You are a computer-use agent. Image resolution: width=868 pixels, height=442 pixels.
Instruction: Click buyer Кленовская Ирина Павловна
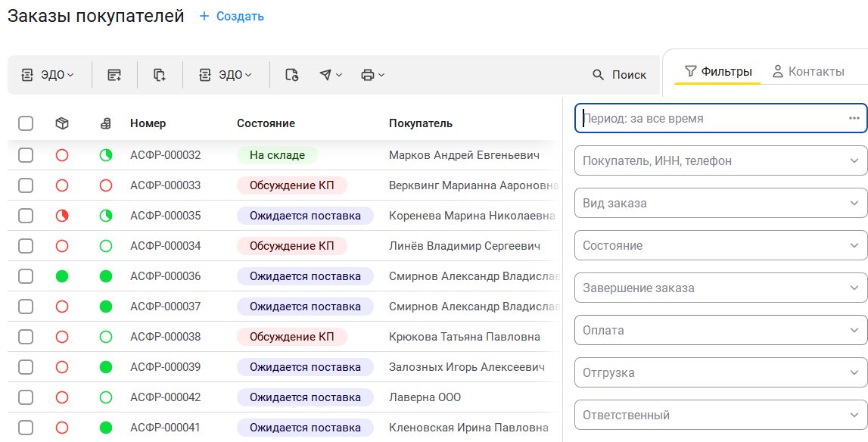pos(469,428)
